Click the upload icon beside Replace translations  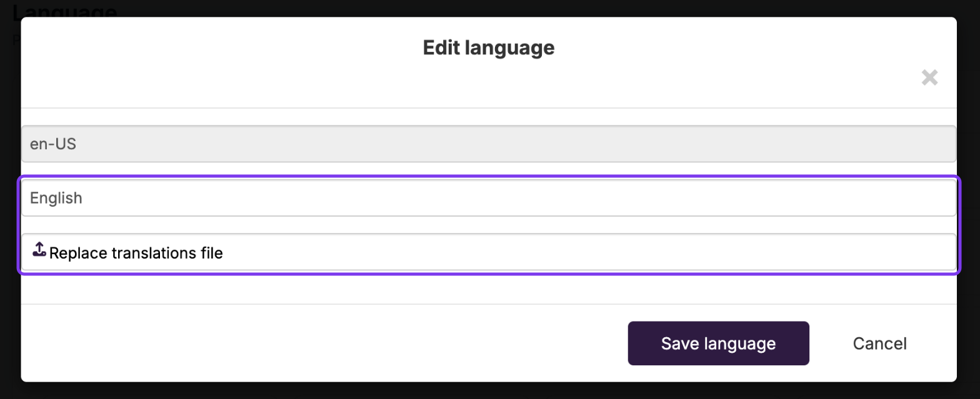tap(39, 250)
